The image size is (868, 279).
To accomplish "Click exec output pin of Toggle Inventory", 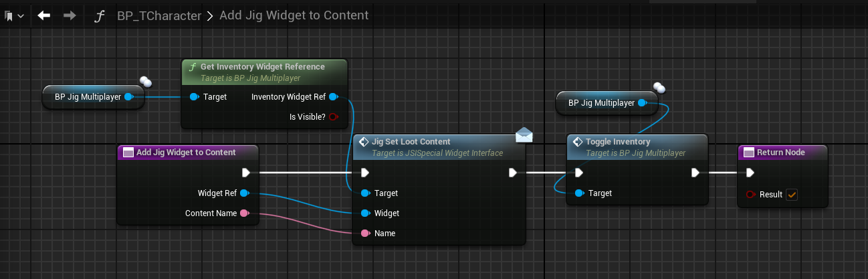I will [x=695, y=173].
